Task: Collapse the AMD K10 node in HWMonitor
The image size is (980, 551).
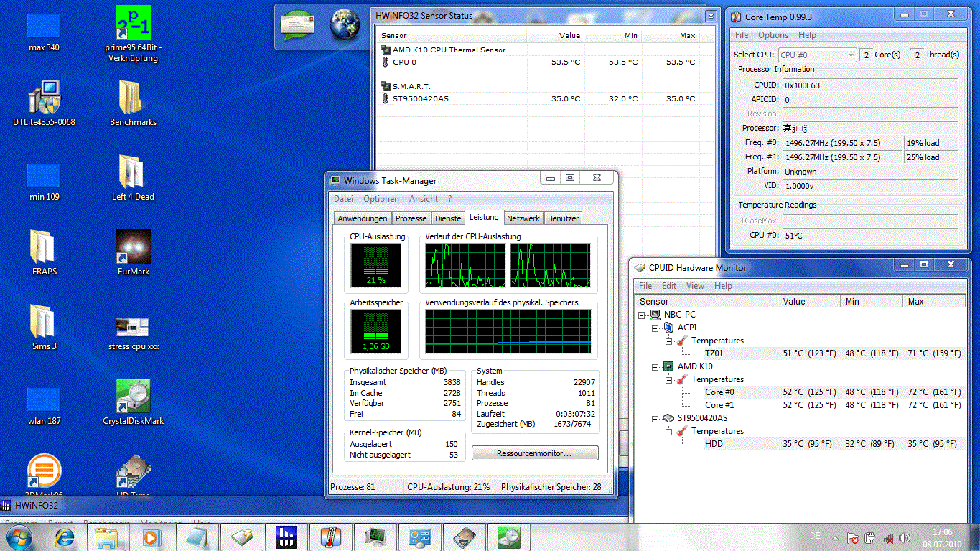Action: pyautogui.click(x=655, y=366)
